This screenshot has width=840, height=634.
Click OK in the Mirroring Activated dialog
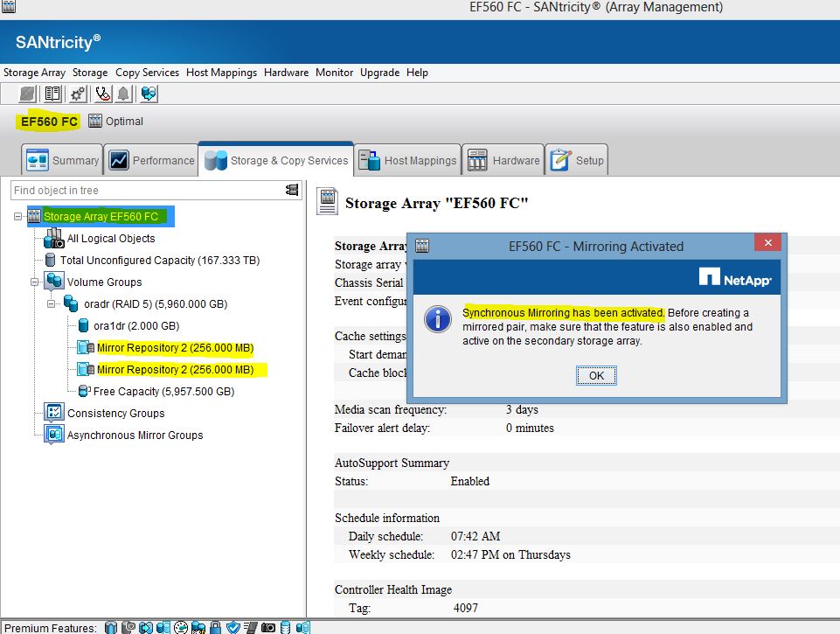pyautogui.click(x=595, y=376)
